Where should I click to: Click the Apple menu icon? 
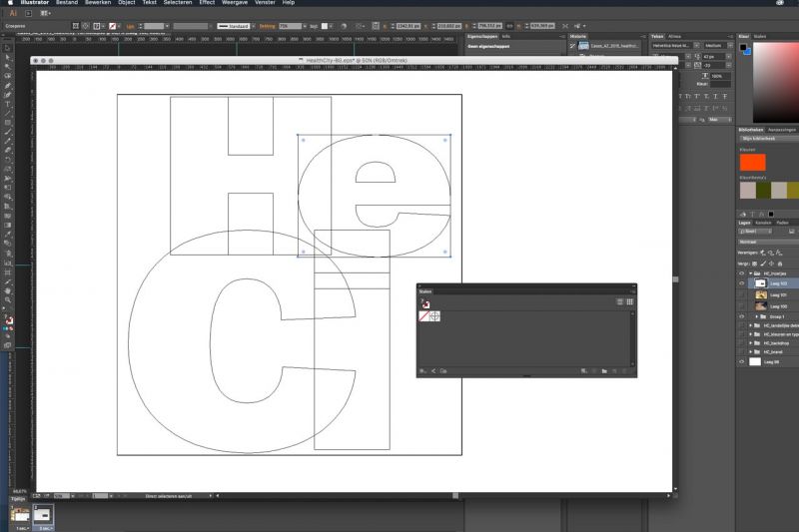pos(7,3)
